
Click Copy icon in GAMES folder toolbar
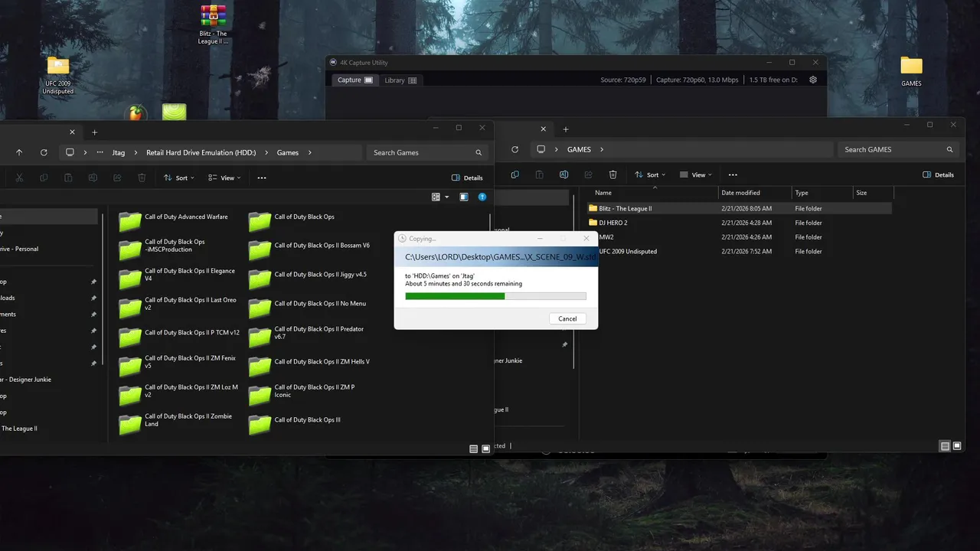pos(514,174)
